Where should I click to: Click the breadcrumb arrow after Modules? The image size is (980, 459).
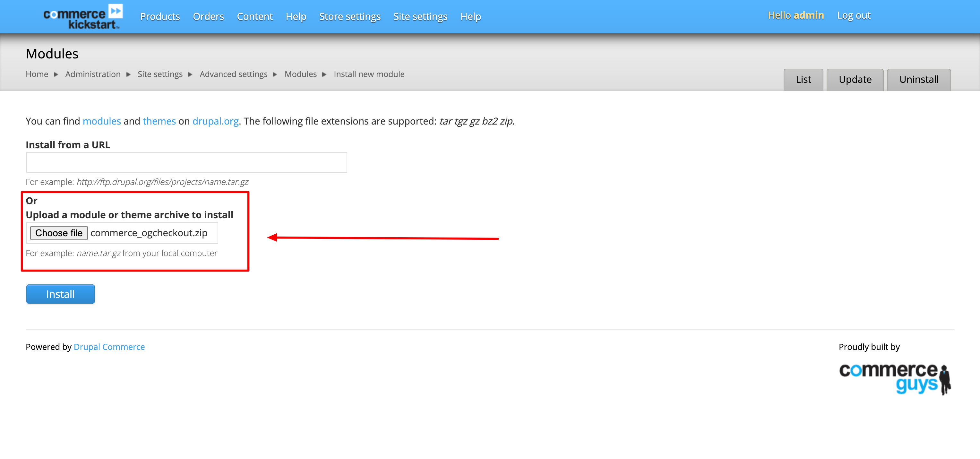click(x=324, y=74)
